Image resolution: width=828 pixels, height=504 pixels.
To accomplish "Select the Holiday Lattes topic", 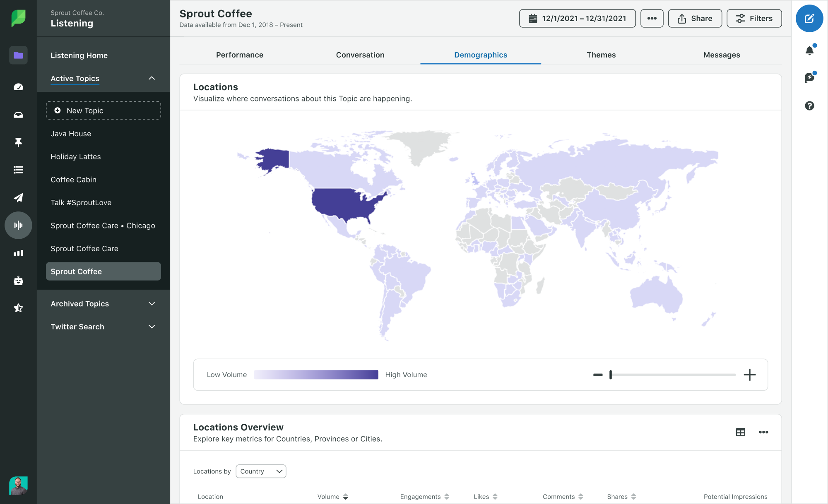I will click(75, 156).
